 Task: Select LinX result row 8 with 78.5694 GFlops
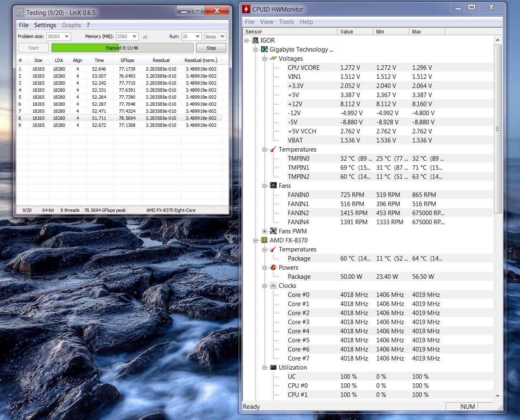[x=119, y=118]
